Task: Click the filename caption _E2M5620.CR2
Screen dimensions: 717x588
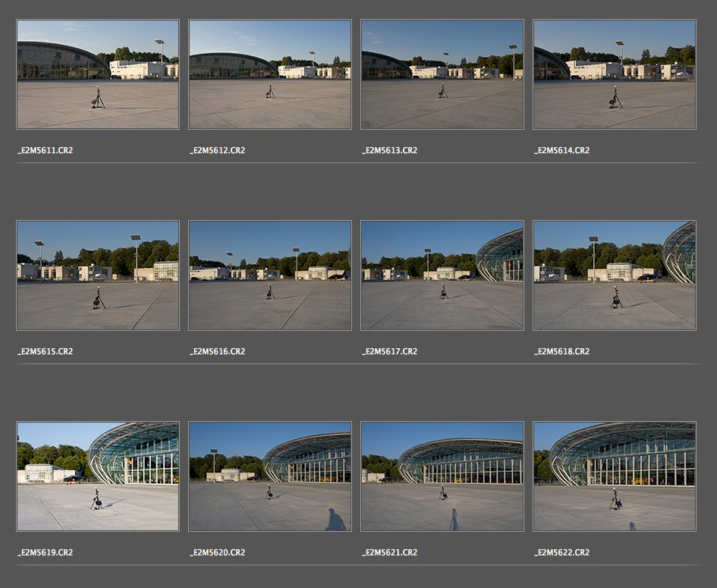Action: coord(218,552)
